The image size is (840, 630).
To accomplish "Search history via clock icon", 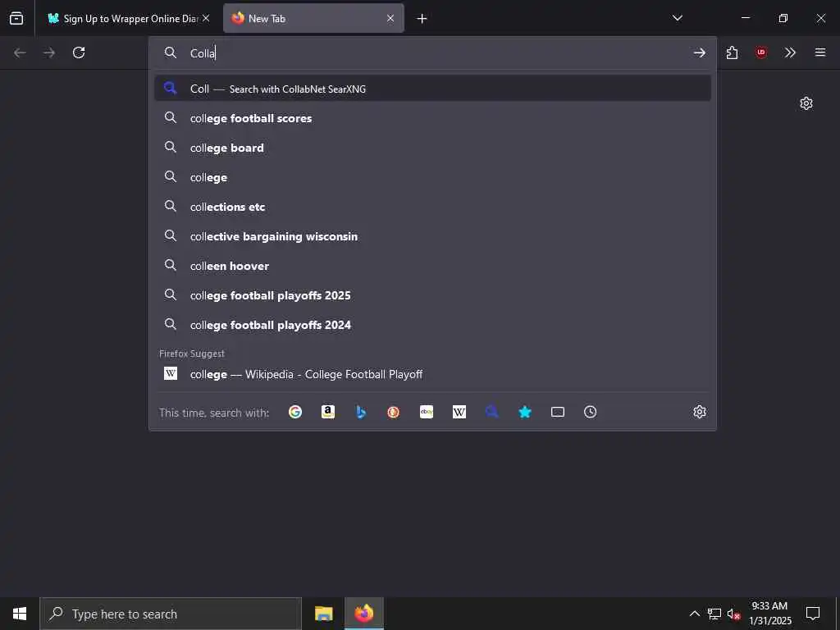I will pos(591,412).
